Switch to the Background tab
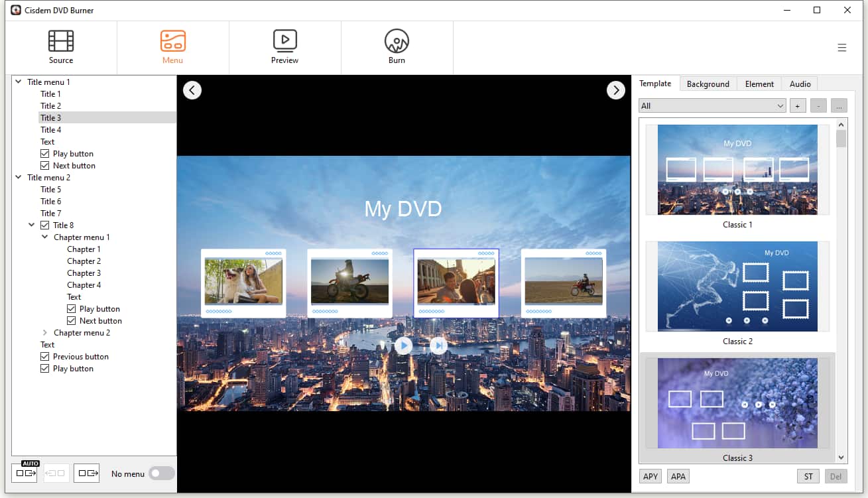Screen dimensions: 868x498 (708, 84)
